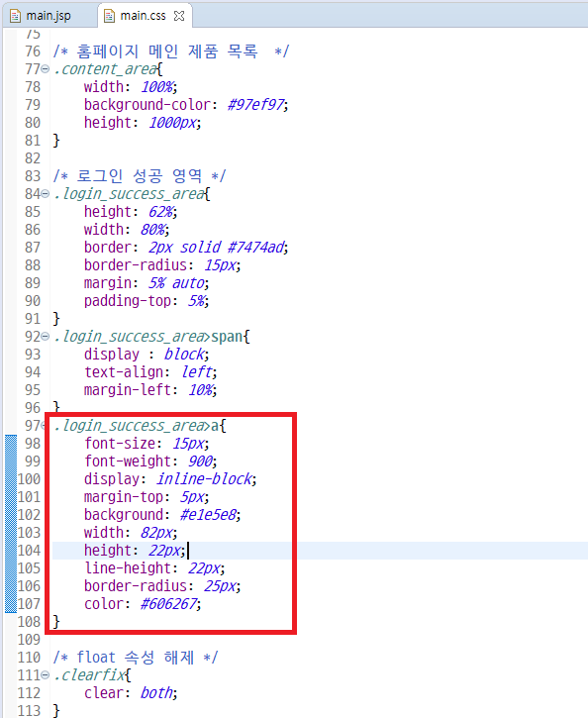Click the #97ef97 background-color value

click(x=255, y=105)
